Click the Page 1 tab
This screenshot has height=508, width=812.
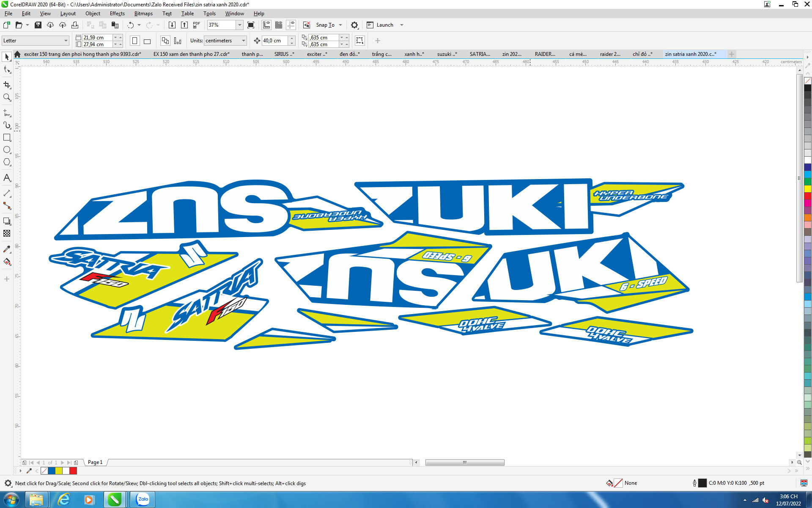95,462
